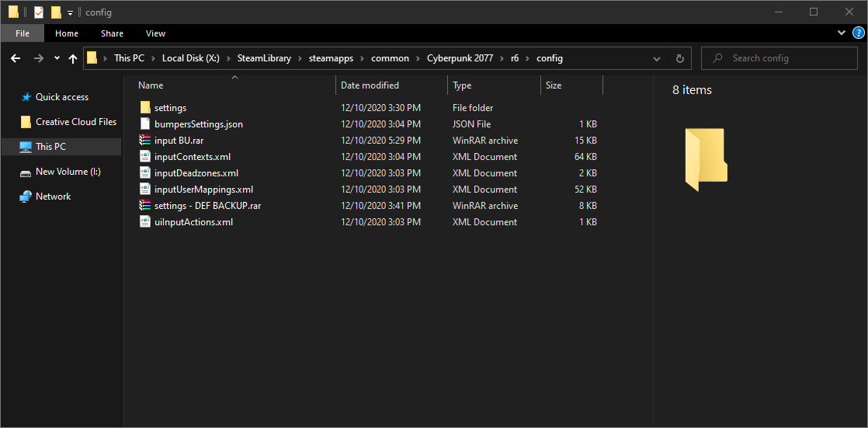
Task: Select the input BU.rar archive icon
Action: point(144,141)
